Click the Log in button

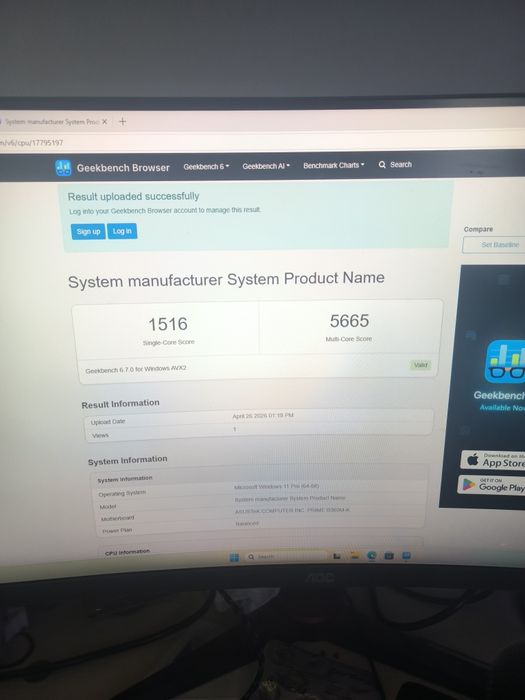[x=122, y=231]
